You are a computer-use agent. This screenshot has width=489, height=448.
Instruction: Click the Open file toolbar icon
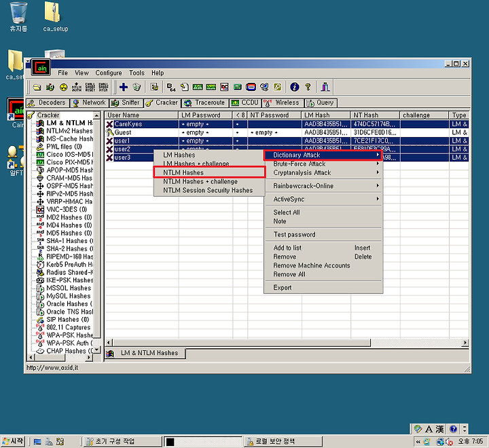tap(37, 88)
